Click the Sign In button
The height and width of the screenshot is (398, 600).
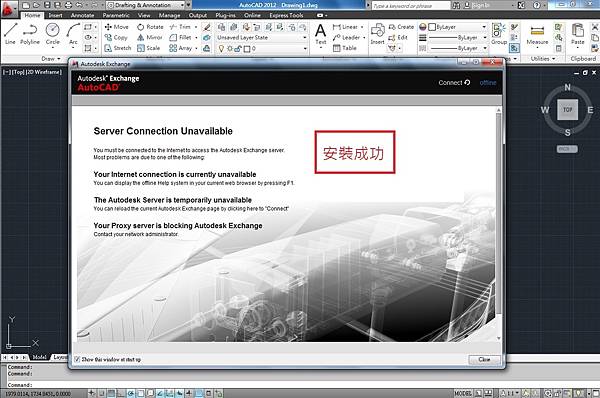click(x=478, y=5)
